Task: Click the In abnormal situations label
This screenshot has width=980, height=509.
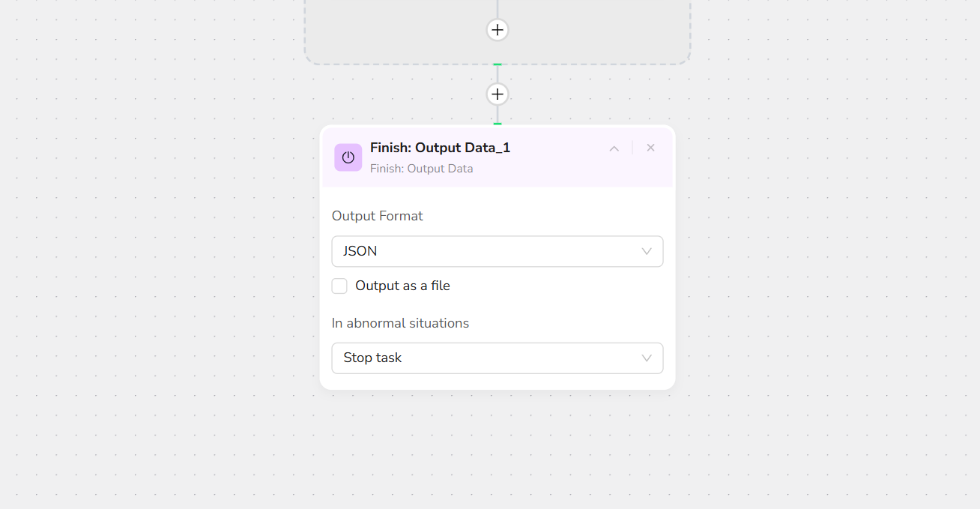Action: 400,323
